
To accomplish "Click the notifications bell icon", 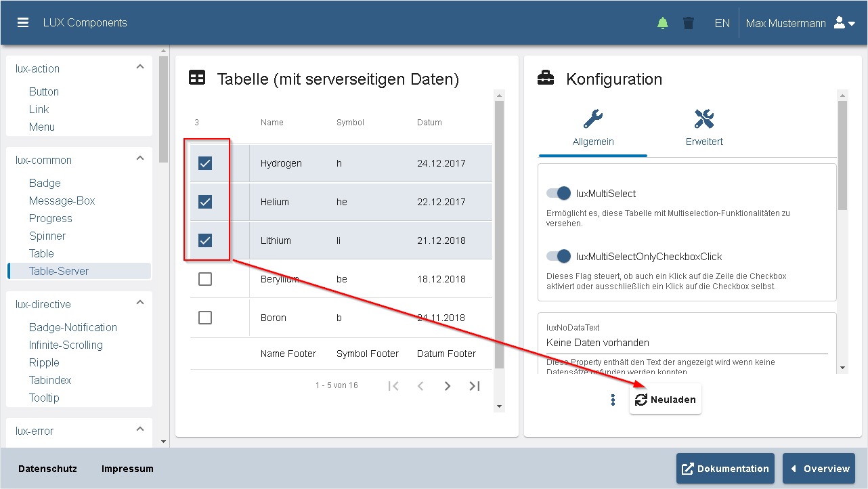I will pos(662,22).
